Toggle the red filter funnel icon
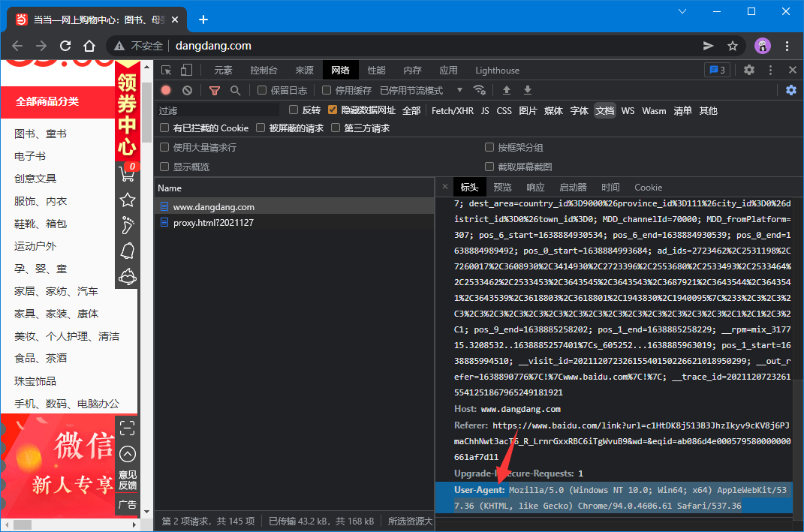This screenshot has width=804, height=532. pyautogui.click(x=215, y=91)
